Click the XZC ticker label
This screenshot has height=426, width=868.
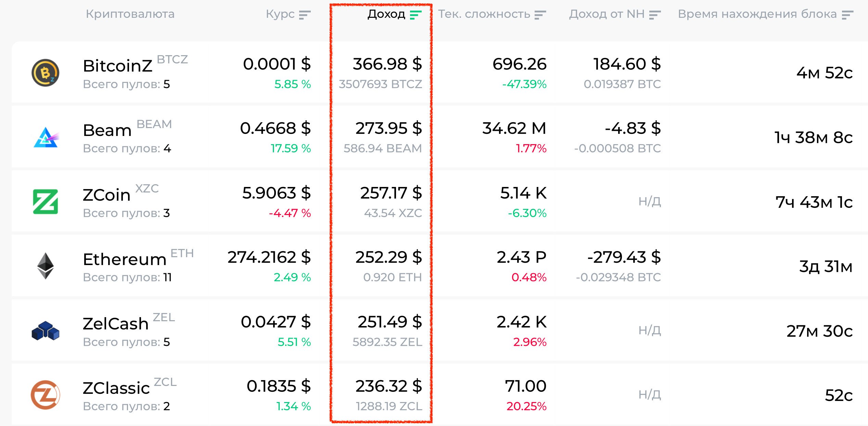[147, 188]
